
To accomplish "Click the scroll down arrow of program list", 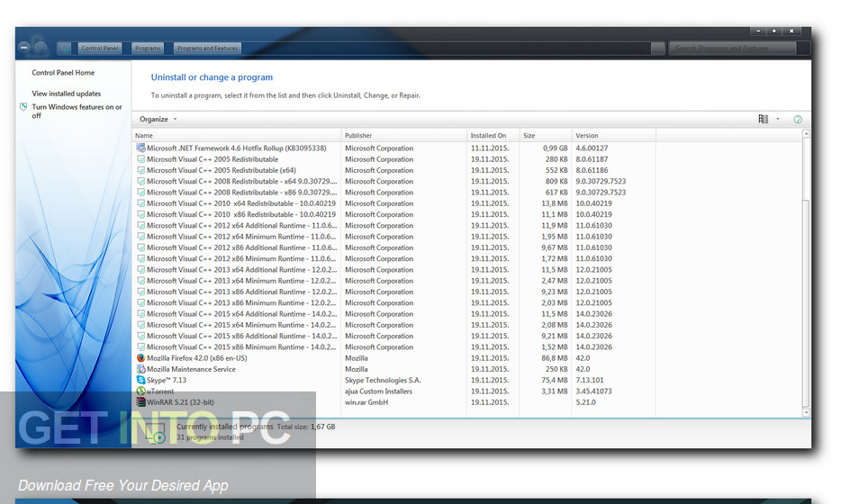I will [x=806, y=412].
